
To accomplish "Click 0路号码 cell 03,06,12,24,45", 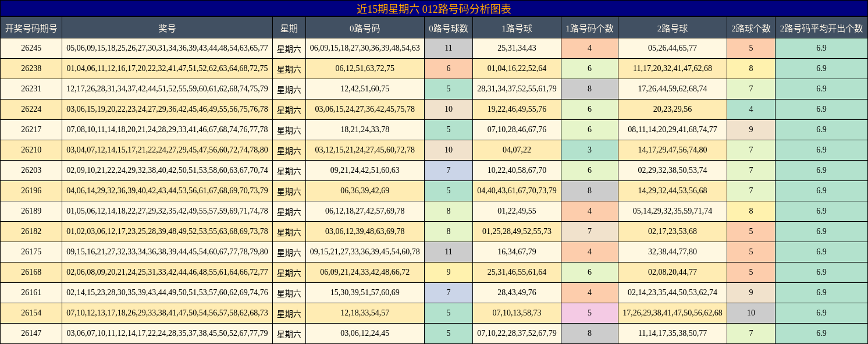I will click(x=365, y=334).
